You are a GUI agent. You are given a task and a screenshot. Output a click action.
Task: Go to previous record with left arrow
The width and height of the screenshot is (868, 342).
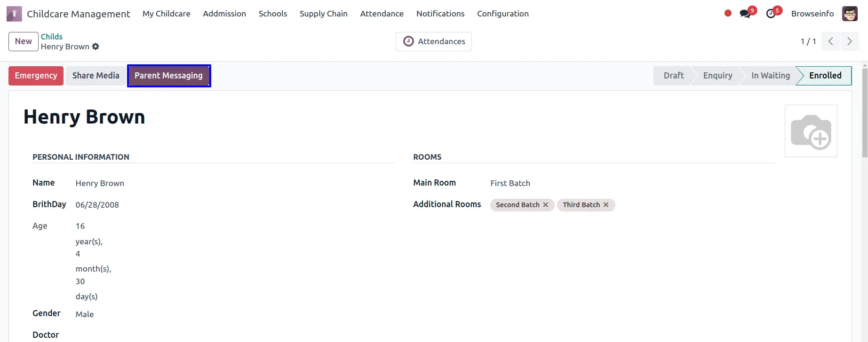pos(831,41)
